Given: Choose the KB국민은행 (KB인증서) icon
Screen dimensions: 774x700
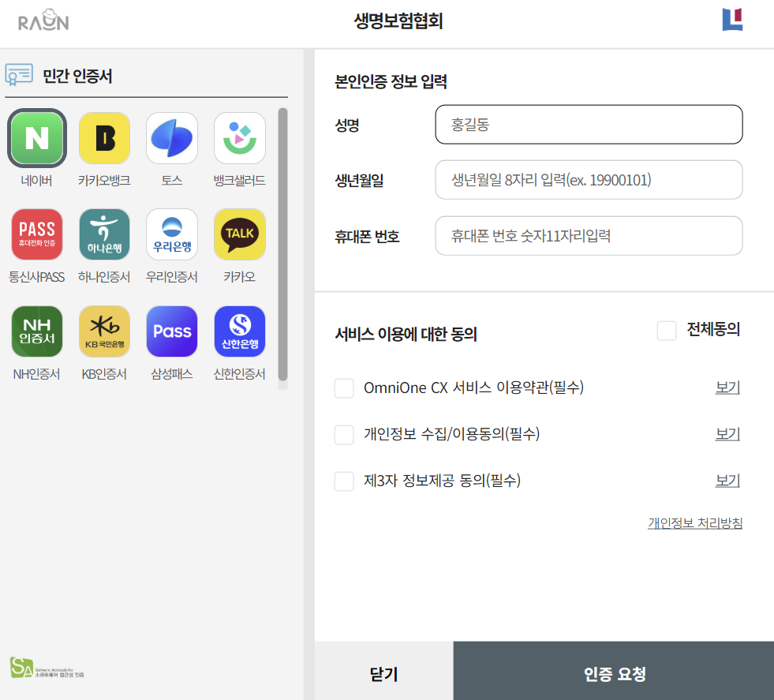Looking at the screenshot, I should point(104,331).
